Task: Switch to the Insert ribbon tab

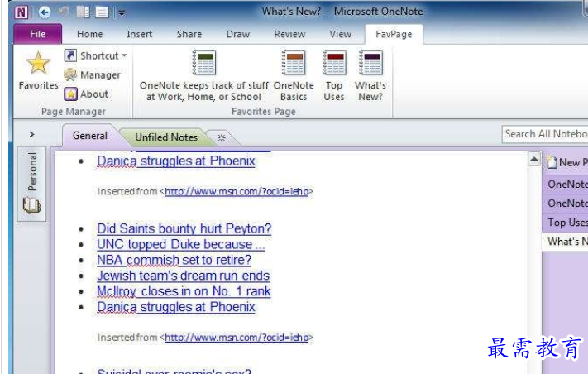Action: tap(140, 34)
